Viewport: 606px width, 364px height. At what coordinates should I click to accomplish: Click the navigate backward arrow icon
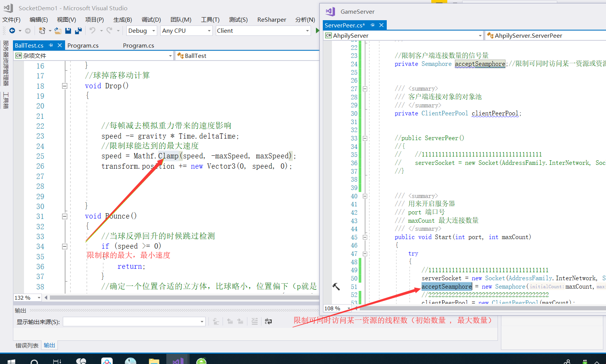(12, 30)
